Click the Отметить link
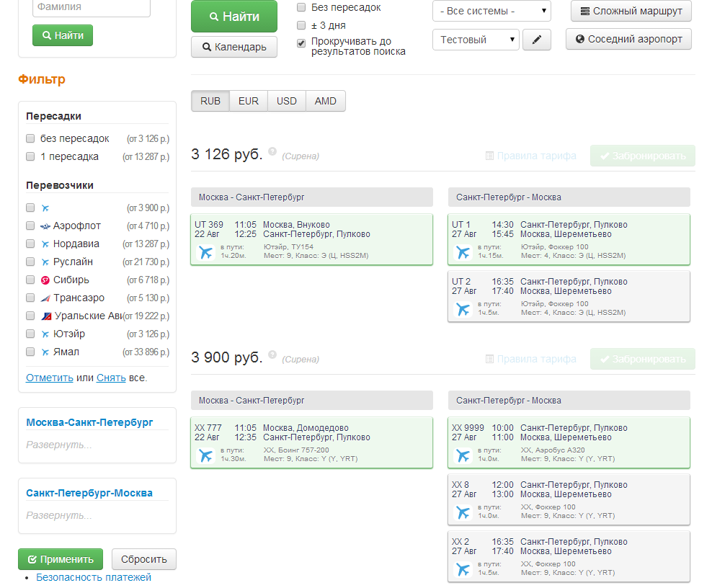Image resolution: width=712 pixels, height=588 pixels. tap(50, 378)
